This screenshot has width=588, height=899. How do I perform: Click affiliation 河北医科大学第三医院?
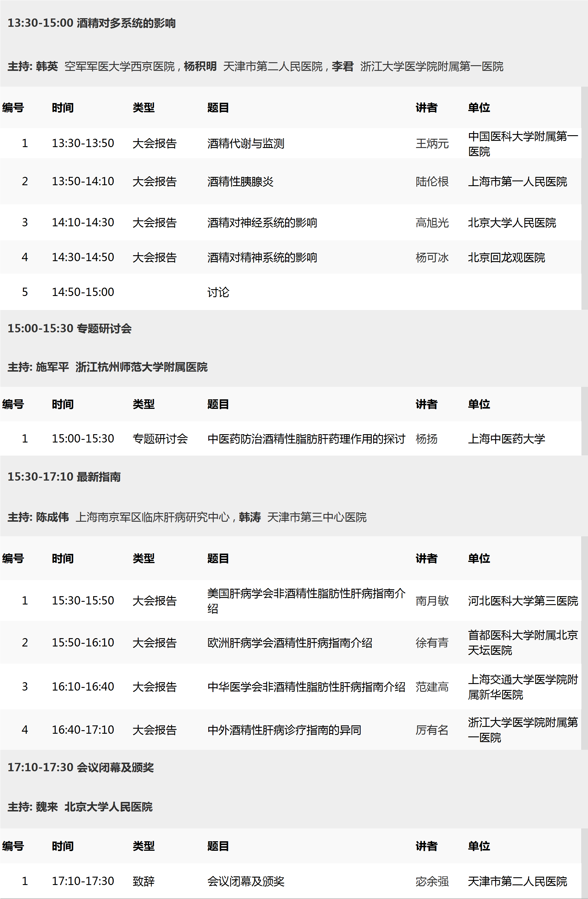tap(523, 601)
